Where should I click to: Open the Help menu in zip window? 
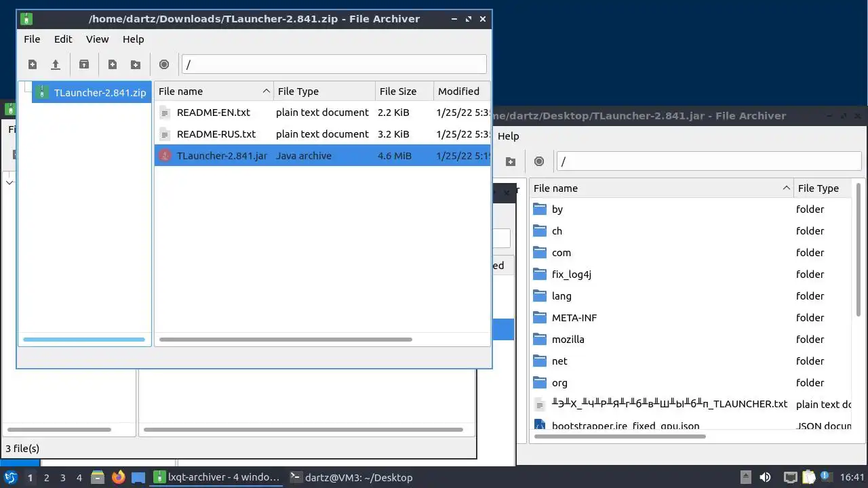[x=133, y=39]
